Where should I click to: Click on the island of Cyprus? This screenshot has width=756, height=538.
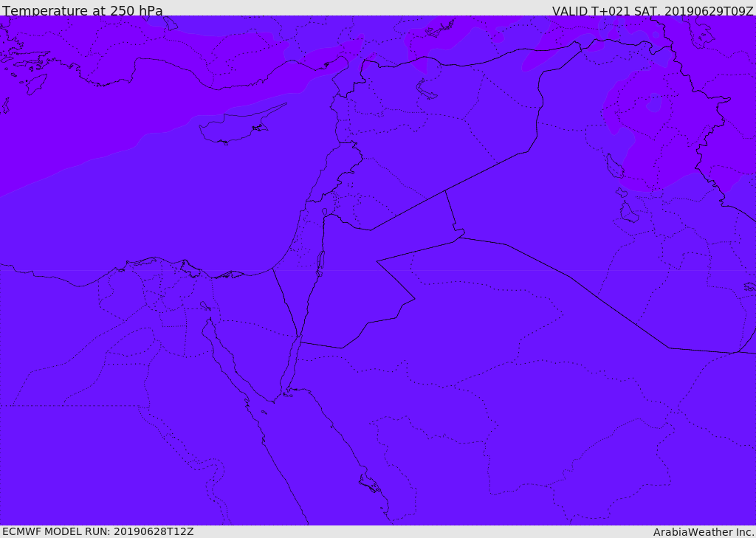point(235,128)
